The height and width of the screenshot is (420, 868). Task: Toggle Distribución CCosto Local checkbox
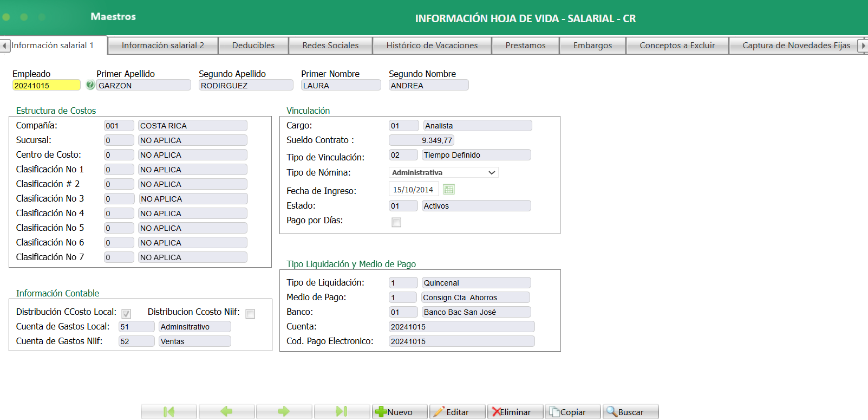pyautogui.click(x=126, y=314)
